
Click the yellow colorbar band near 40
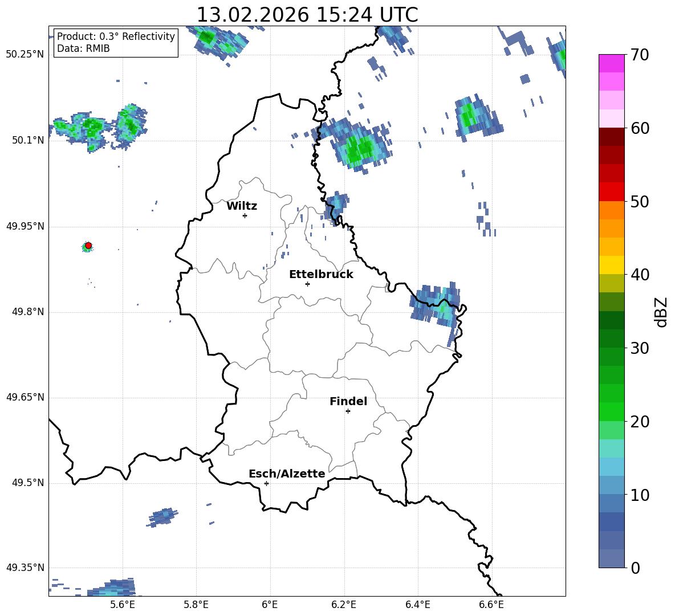(x=611, y=265)
